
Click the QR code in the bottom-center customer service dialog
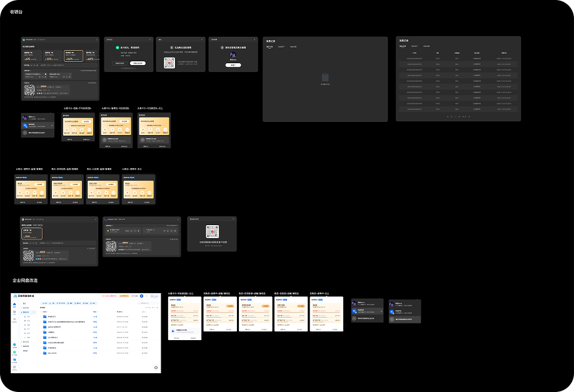(x=213, y=232)
